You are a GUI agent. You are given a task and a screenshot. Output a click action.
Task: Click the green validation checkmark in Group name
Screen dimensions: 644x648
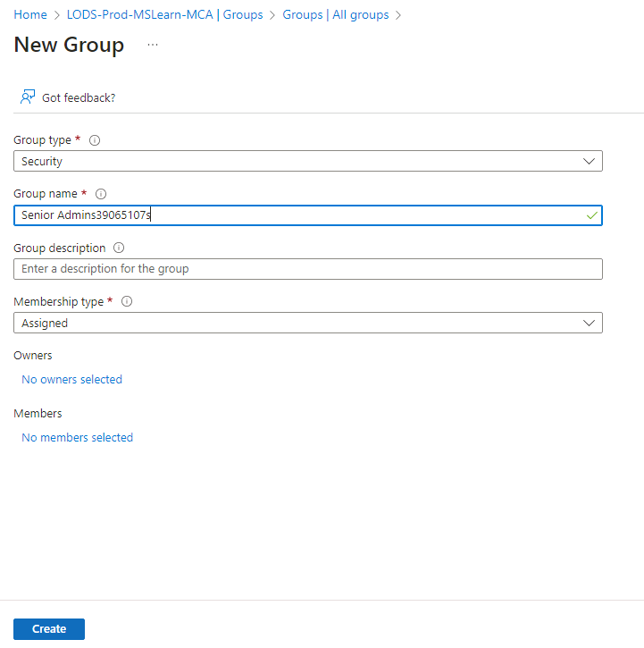coord(590,215)
